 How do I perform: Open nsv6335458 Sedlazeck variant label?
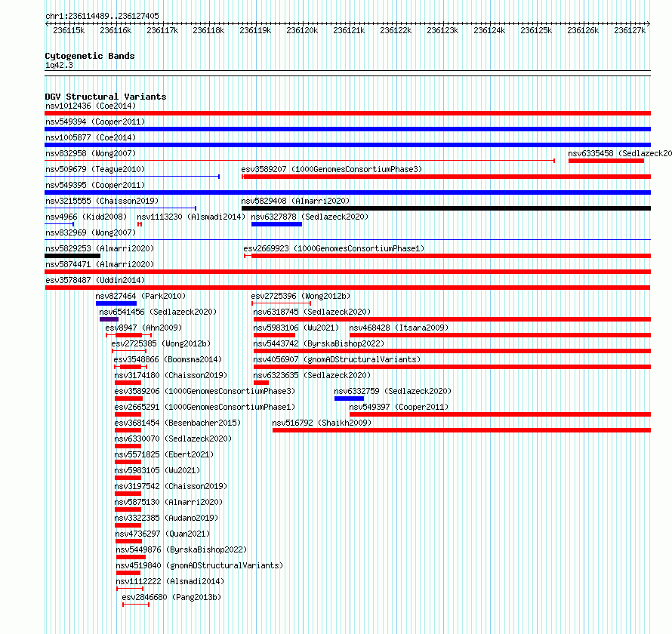click(x=620, y=153)
